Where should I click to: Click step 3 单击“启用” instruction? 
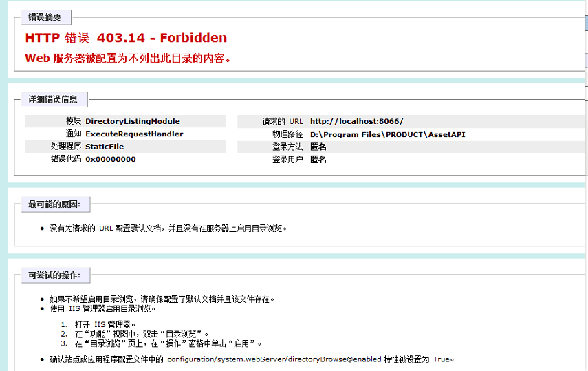pos(169,343)
